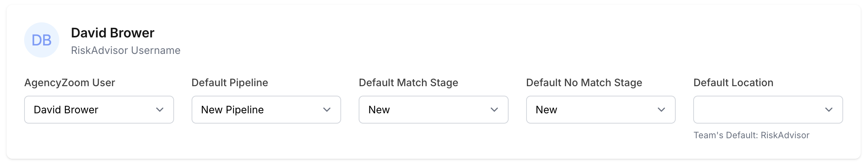Viewport: 868px width, 165px height.
Task: Click the empty Default Location field
Action: point(757,110)
